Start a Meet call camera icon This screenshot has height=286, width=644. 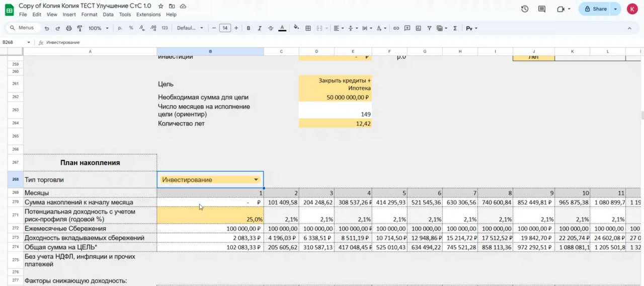tap(563, 9)
